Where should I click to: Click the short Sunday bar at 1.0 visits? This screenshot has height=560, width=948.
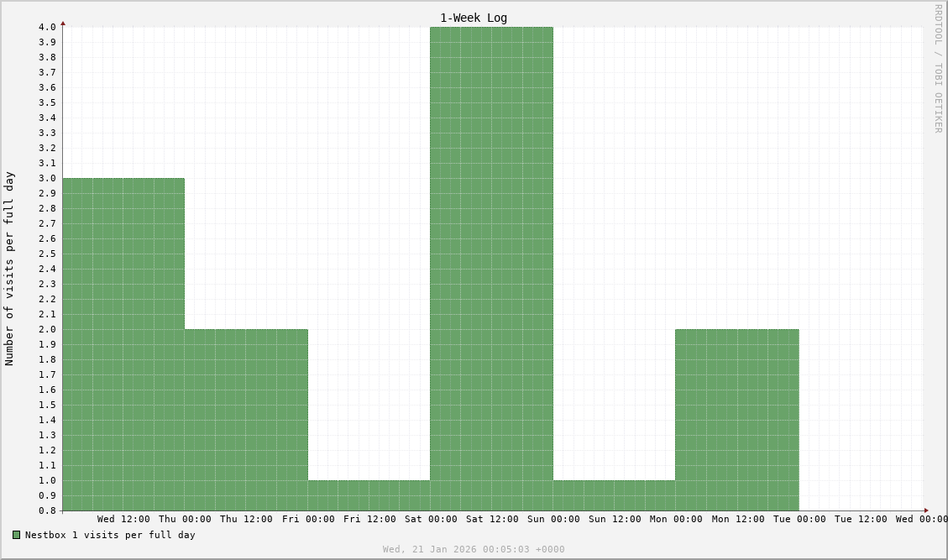pyautogui.click(x=614, y=495)
